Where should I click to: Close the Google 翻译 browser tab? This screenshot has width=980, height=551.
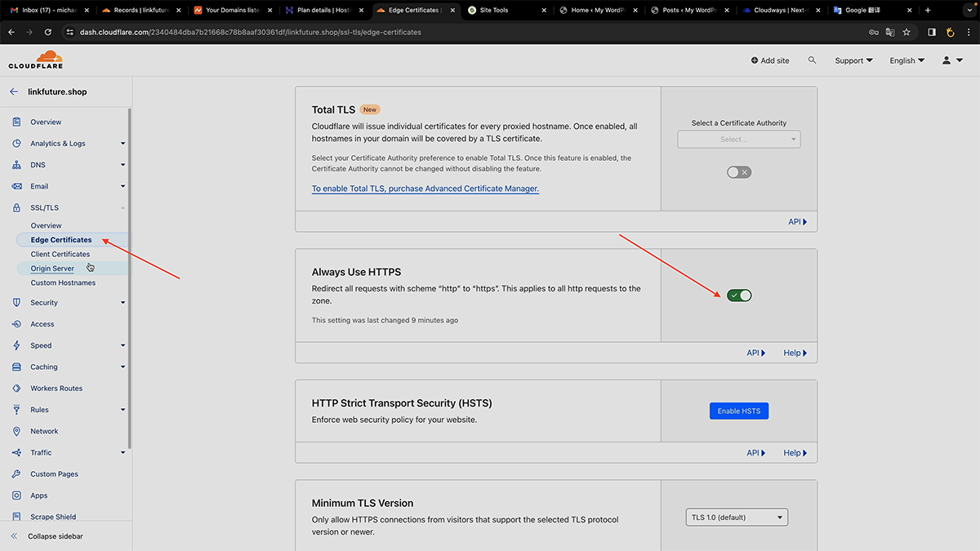point(911,11)
